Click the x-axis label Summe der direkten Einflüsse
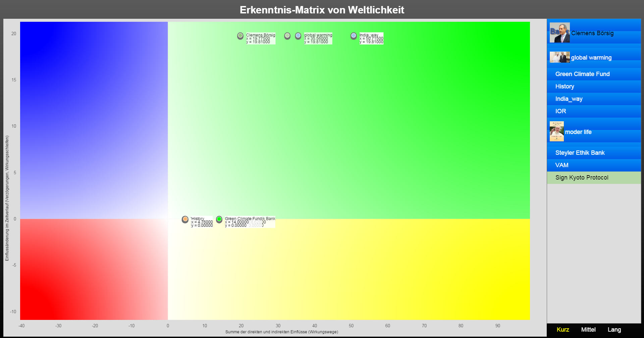Screen dimensions: 644x338 281,332
